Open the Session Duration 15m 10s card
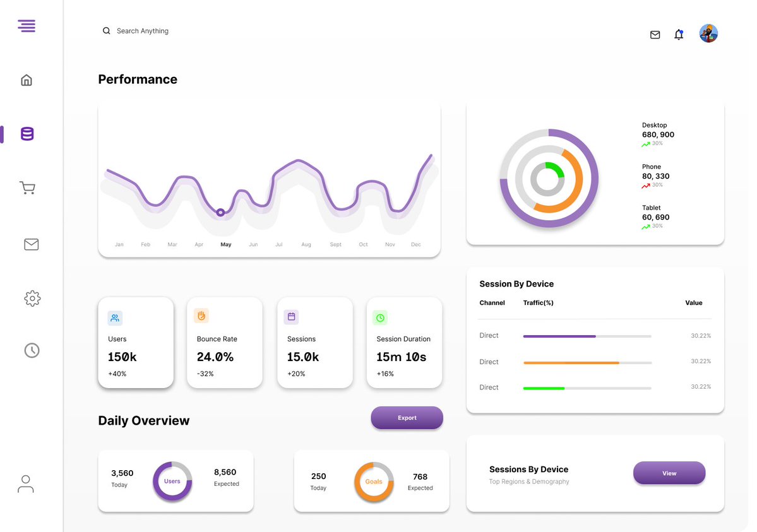Screen dimensions: 757x532 click(x=405, y=342)
